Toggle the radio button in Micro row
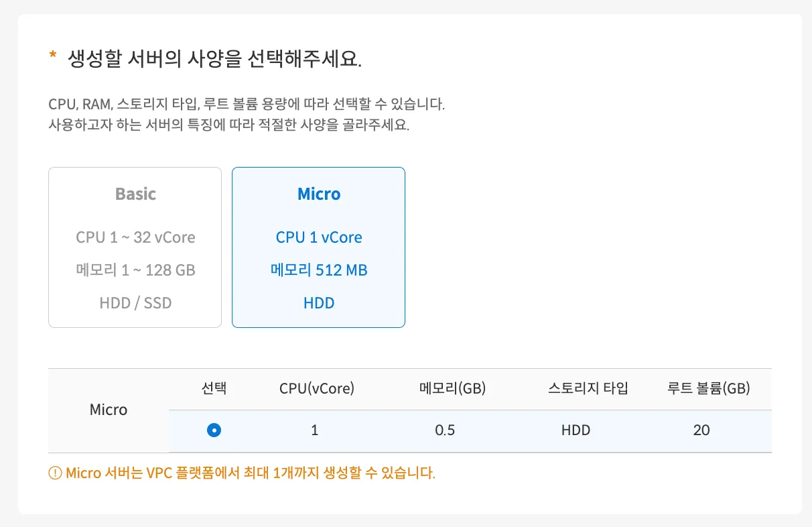 pyautogui.click(x=214, y=430)
